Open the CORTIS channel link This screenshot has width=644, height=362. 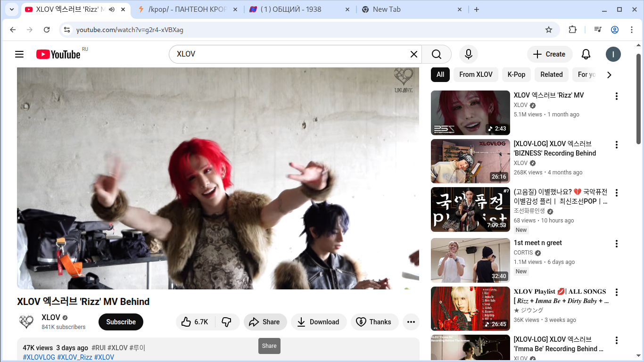point(523,253)
